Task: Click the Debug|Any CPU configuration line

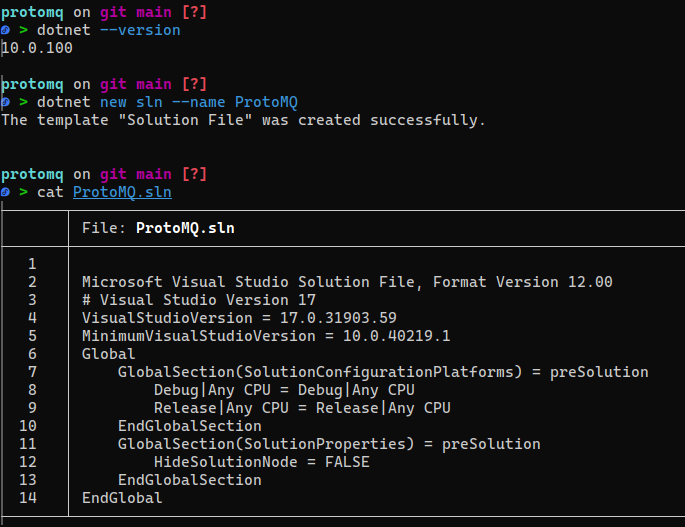Action: click(284, 390)
